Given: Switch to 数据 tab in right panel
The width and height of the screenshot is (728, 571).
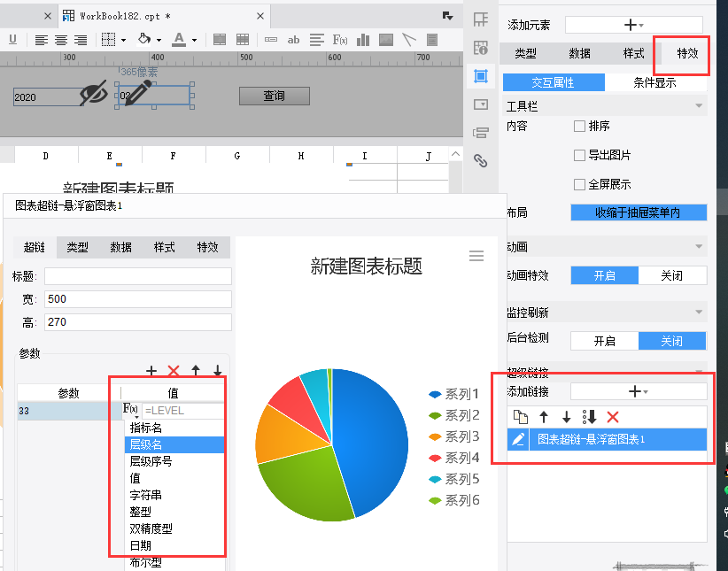Looking at the screenshot, I should 579,53.
